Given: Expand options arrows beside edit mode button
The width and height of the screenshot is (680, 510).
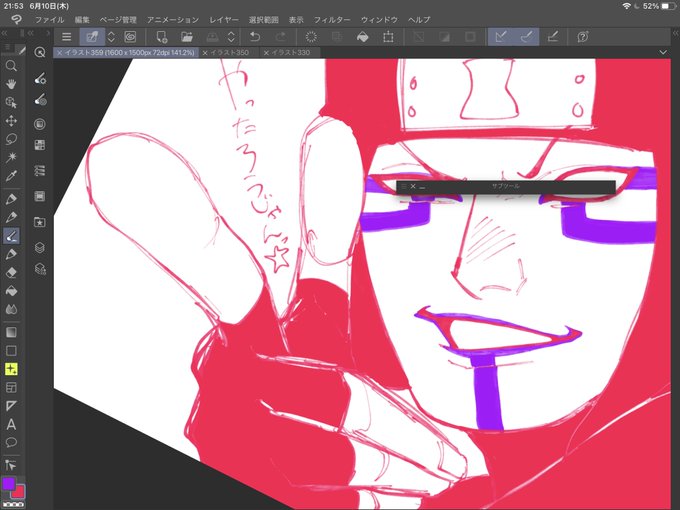Looking at the screenshot, I should (x=111, y=37).
